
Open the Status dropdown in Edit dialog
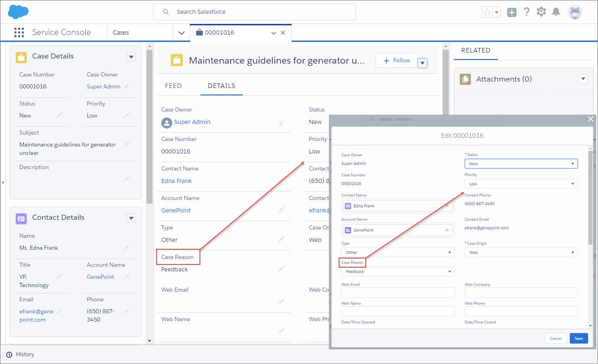521,164
